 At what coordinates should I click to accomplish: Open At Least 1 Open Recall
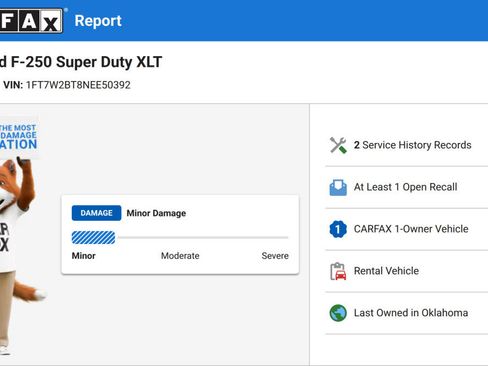(407, 187)
